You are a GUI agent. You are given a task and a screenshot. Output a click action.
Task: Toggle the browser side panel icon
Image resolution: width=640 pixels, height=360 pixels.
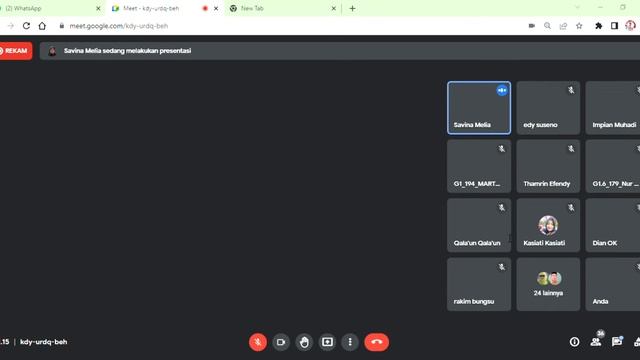coord(614,26)
